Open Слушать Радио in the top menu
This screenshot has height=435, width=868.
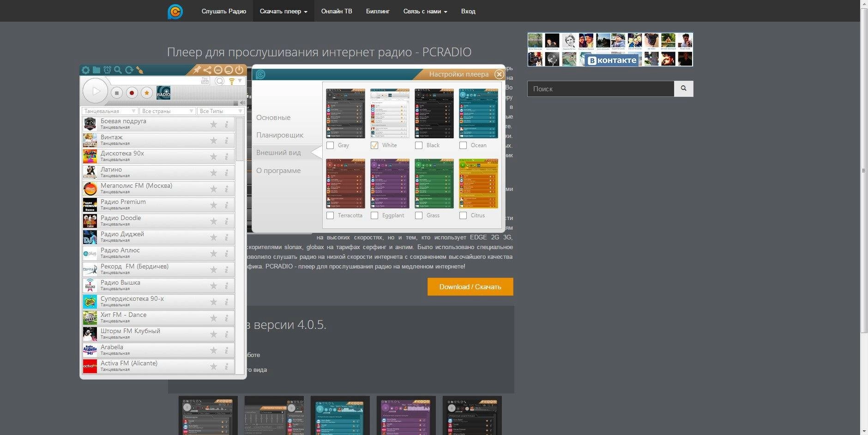pos(224,11)
